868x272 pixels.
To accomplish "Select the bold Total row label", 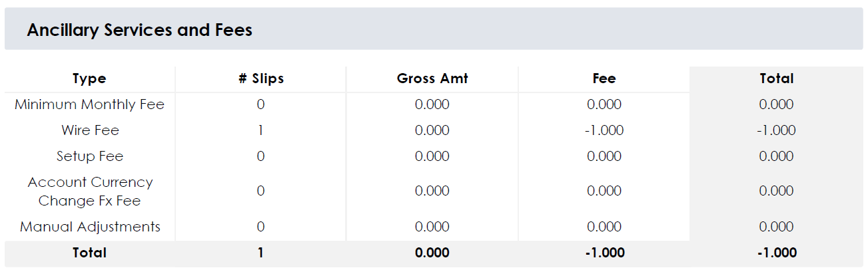I will [89, 253].
